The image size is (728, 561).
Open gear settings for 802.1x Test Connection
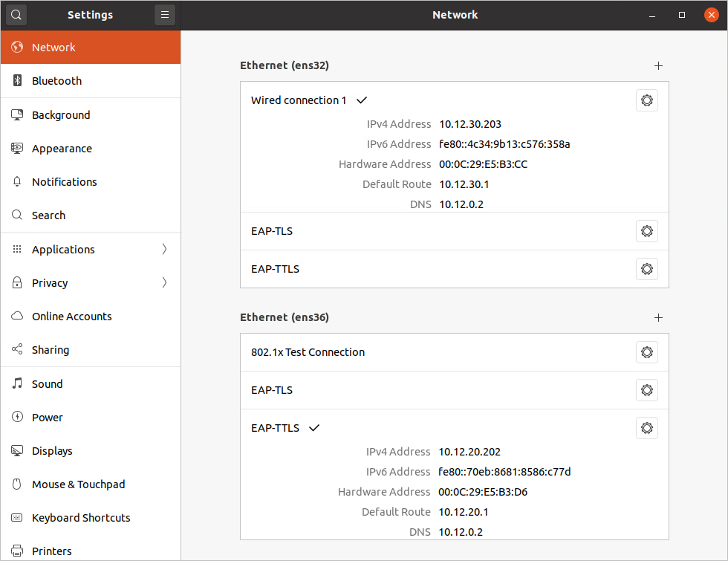click(646, 352)
